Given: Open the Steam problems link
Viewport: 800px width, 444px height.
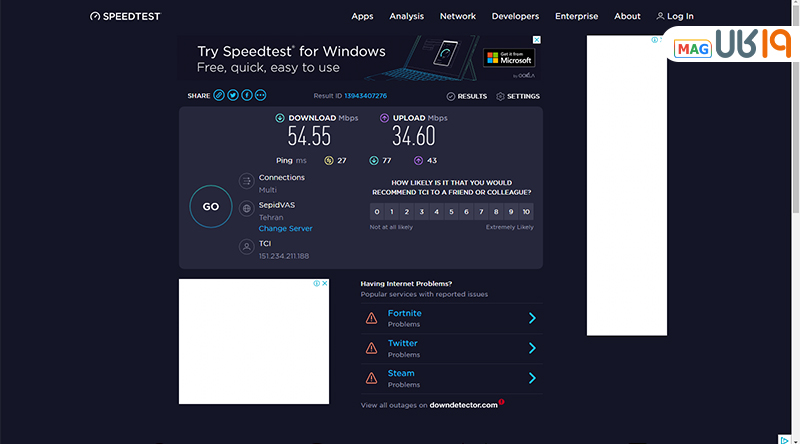Looking at the screenshot, I should point(401,374).
